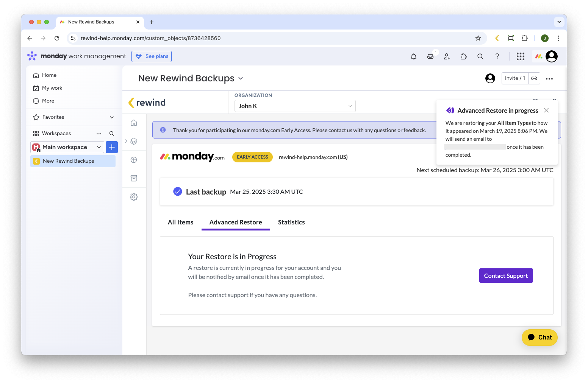The width and height of the screenshot is (588, 383).
Task: Open Chrome tab search dropdown
Action: (x=559, y=22)
